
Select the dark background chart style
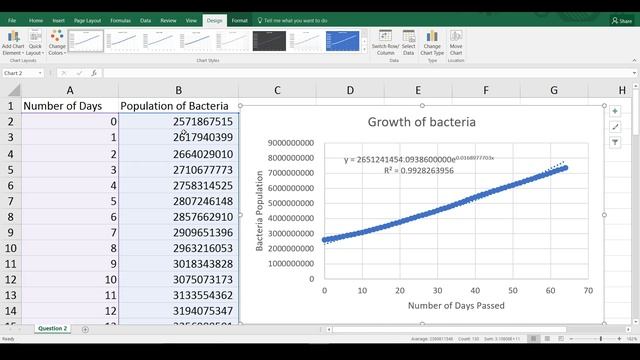pos(269,41)
